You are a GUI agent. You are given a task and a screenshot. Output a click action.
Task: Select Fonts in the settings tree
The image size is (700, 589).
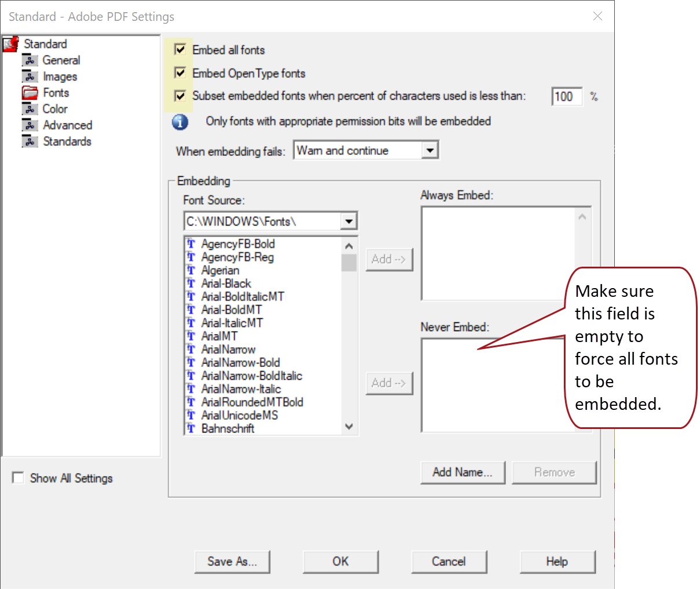point(56,93)
